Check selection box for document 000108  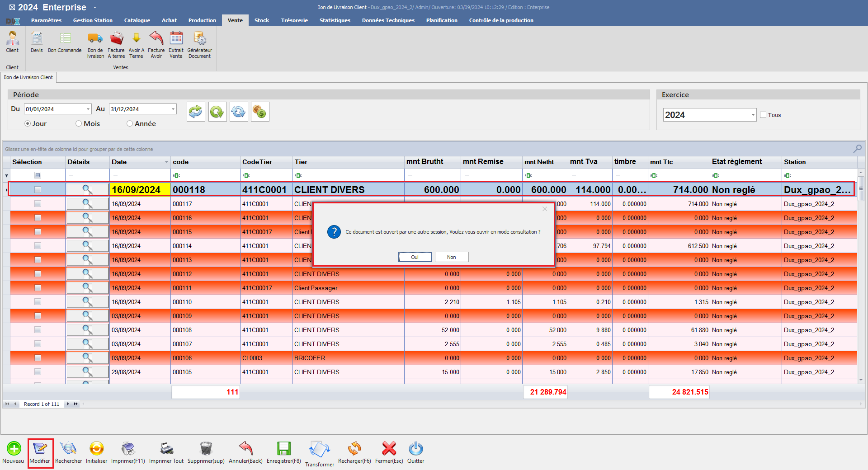click(x=38, y=330)
